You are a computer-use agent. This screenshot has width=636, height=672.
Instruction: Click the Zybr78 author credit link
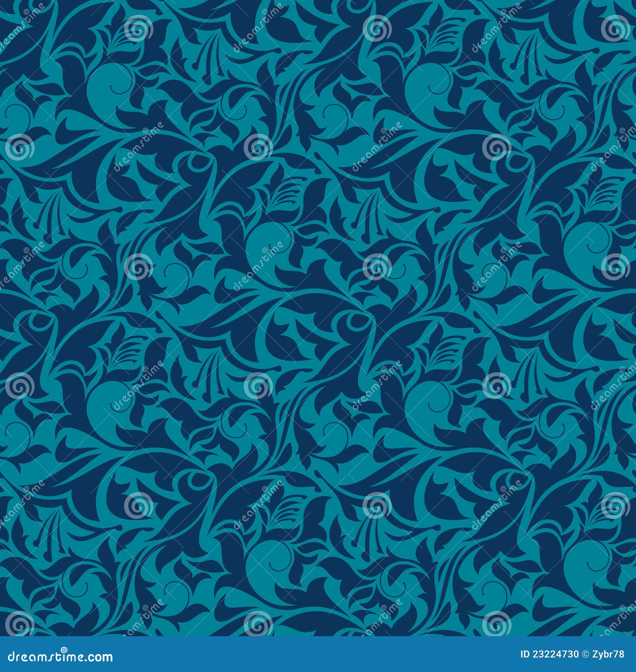tap(609, 654)
